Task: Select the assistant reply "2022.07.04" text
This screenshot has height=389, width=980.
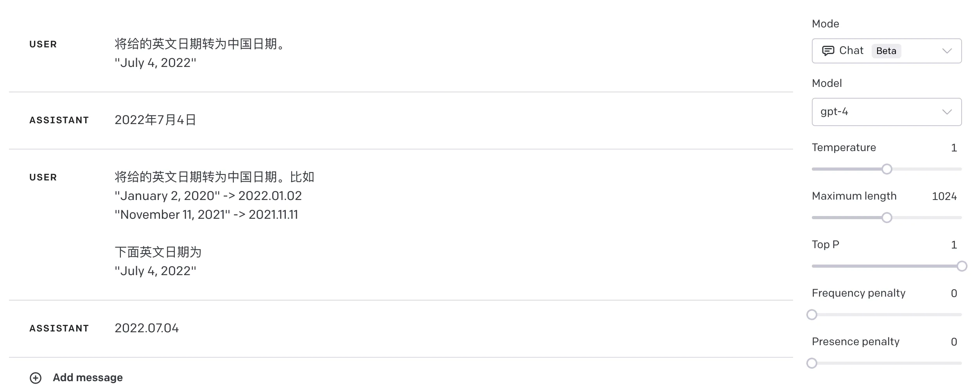Action: (x=147, y=328)
